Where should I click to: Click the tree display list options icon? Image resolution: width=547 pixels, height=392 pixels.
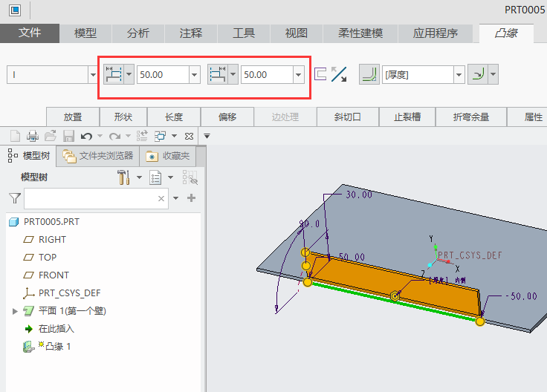156,177
